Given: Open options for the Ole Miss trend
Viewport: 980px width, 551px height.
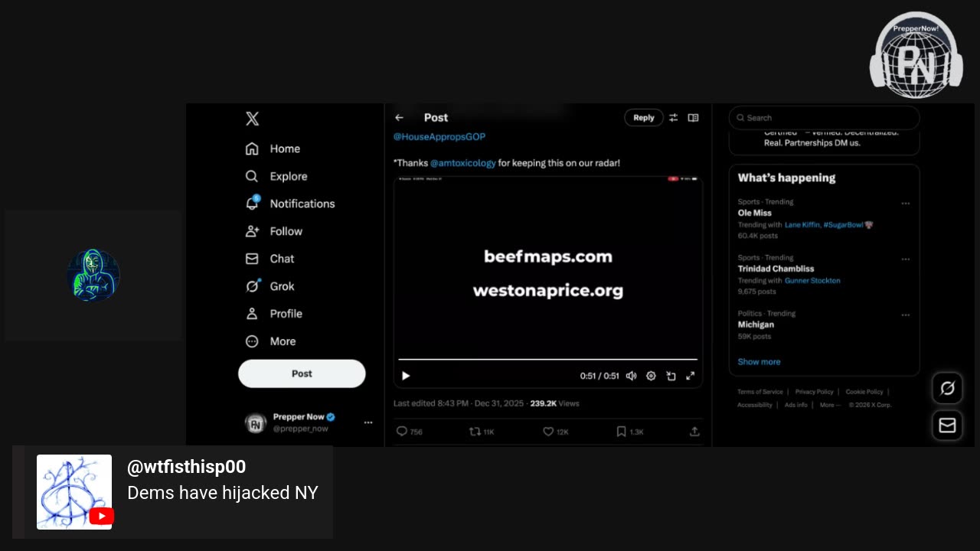Looking at the screenshot, I should pos(905,204).
